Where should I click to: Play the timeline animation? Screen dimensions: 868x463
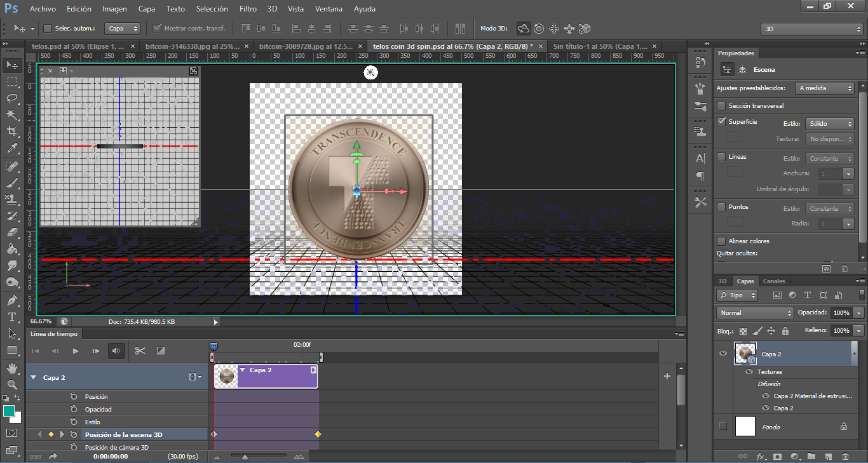[76, 351]
